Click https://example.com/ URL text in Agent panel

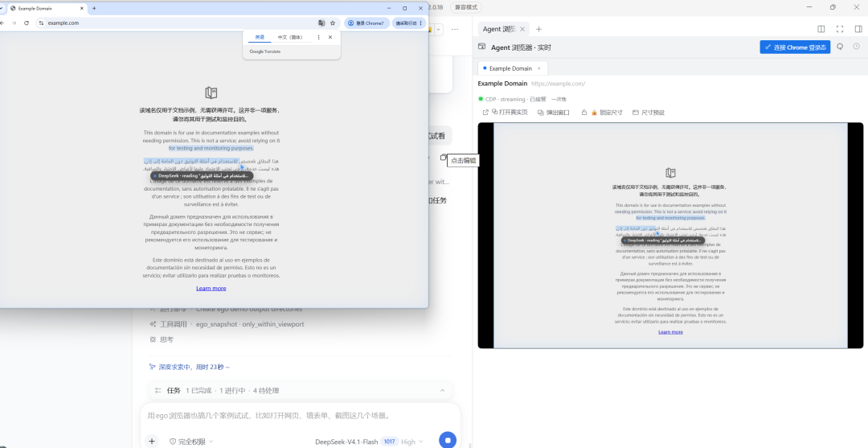(x=558, y=84)
